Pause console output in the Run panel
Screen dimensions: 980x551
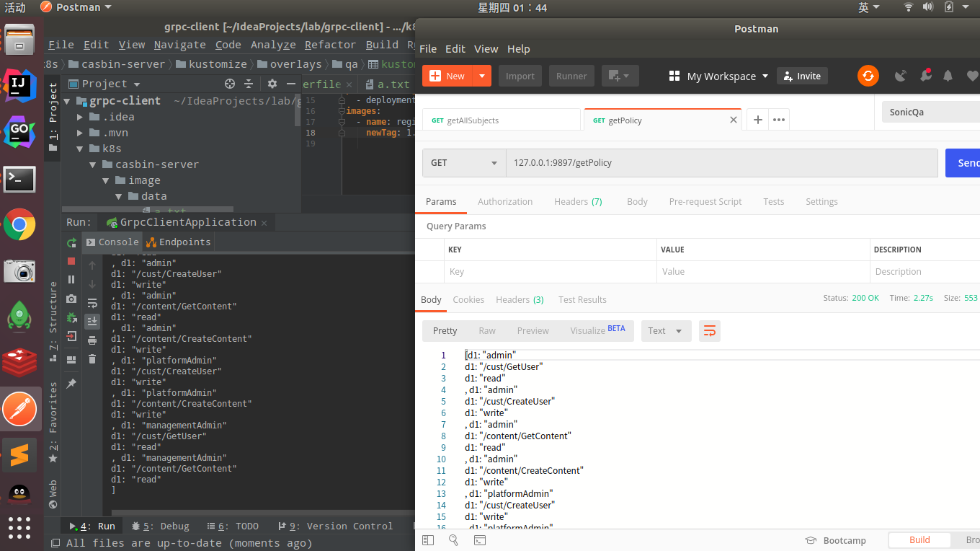pos(71,280)
